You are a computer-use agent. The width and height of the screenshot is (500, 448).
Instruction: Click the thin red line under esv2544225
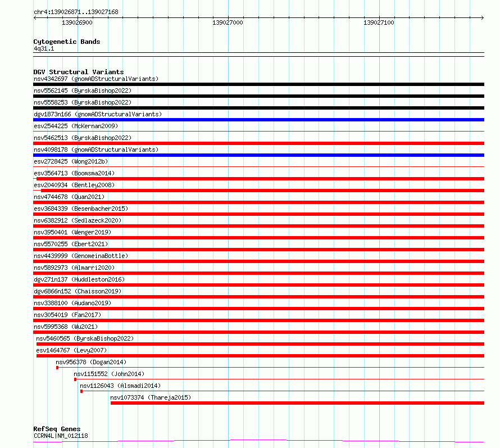click(x=258, y=131)
